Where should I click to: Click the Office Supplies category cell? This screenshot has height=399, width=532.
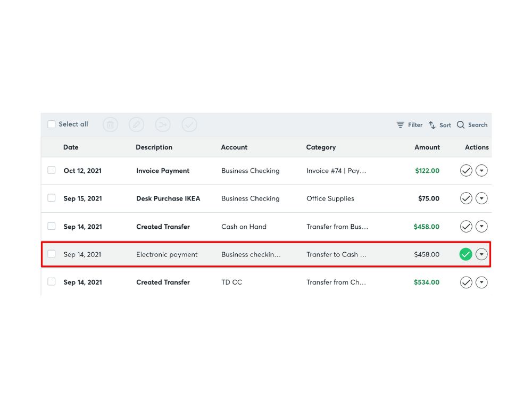[330, 198]
